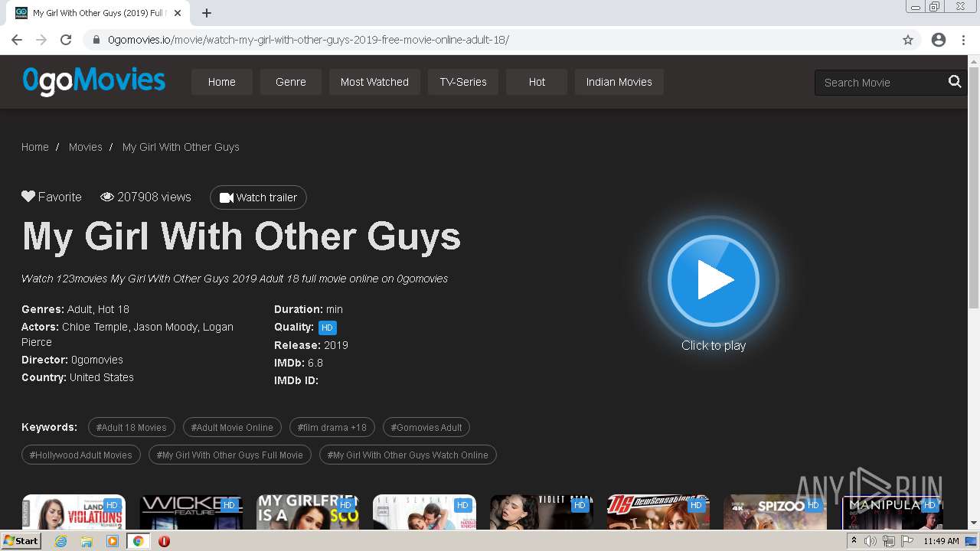Click the network tray icon

888,541
